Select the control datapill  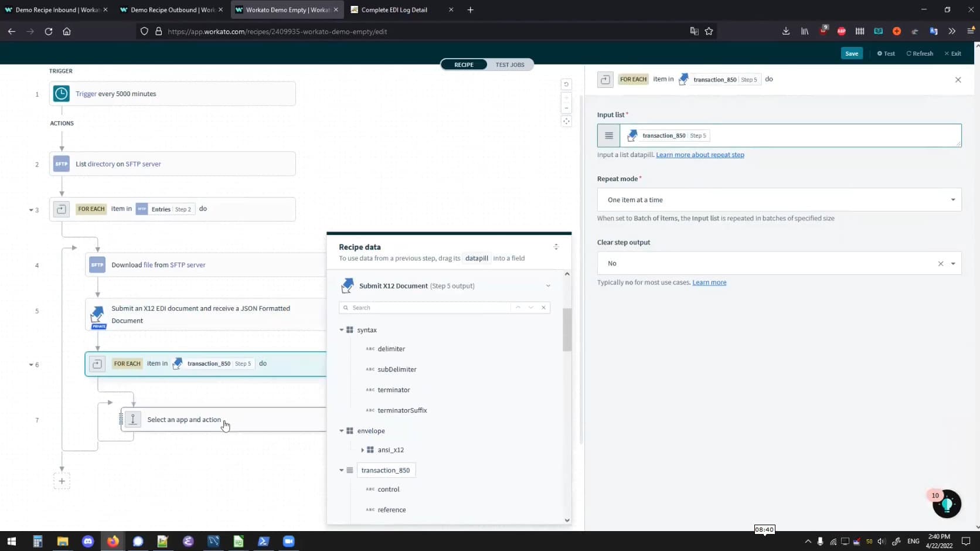coord(388,489)
